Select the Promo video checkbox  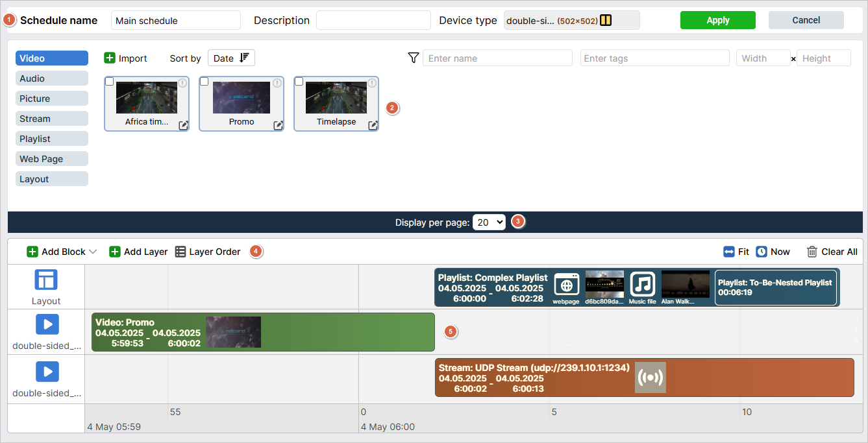point(204,82)
